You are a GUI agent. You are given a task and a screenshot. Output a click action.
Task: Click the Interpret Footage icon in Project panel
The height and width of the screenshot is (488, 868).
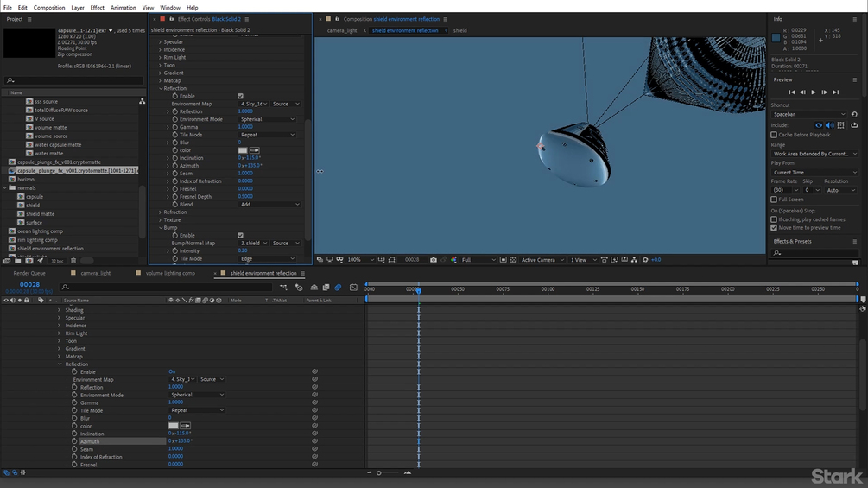coord(6,261)
